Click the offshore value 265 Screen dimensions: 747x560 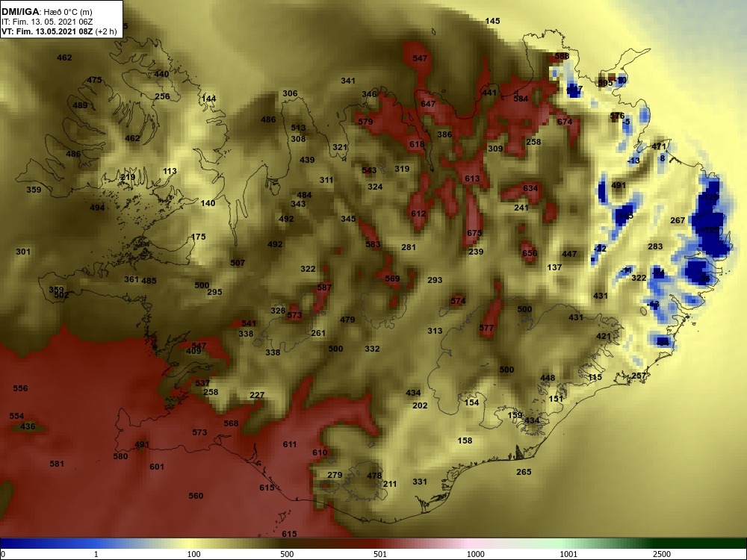(x=524, y=472)
